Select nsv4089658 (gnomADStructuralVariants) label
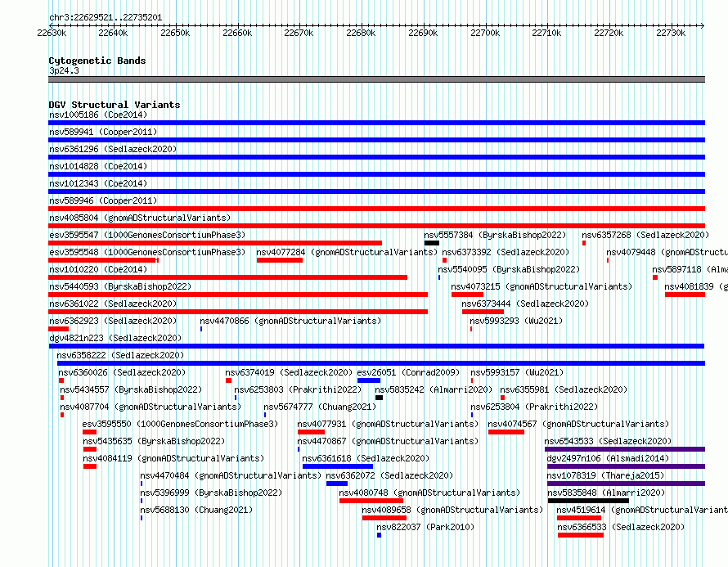The width and height of the screenshot is (728, 567). (x=452, y=510)
